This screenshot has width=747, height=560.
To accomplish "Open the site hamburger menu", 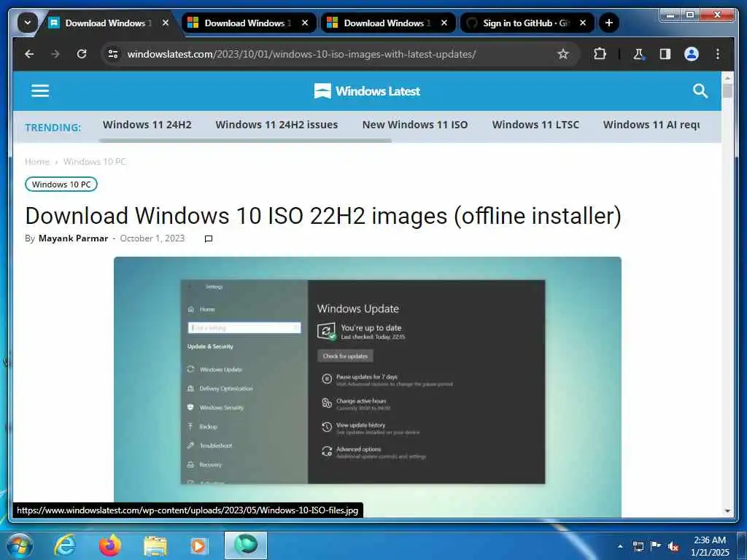I will click(40, 90).
